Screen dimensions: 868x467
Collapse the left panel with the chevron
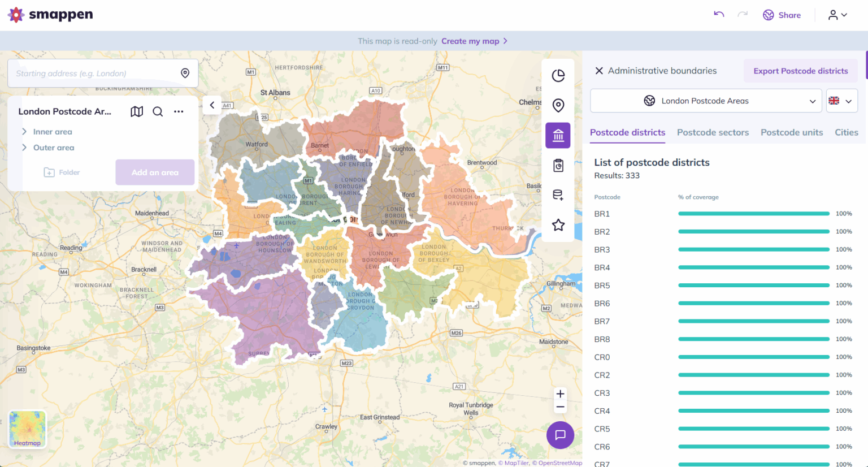[211, 105]
